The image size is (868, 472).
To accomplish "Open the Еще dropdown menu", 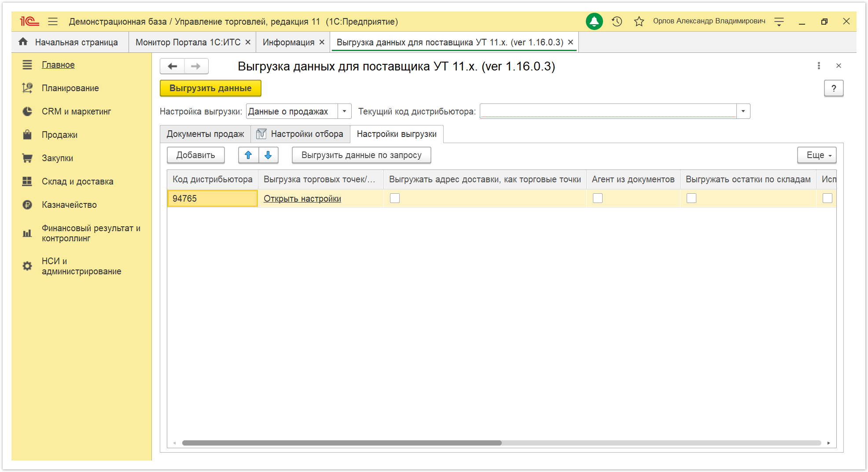I will point(817,155).
